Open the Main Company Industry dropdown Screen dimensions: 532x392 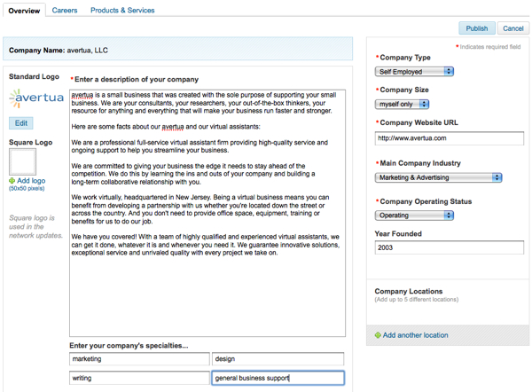439,177
